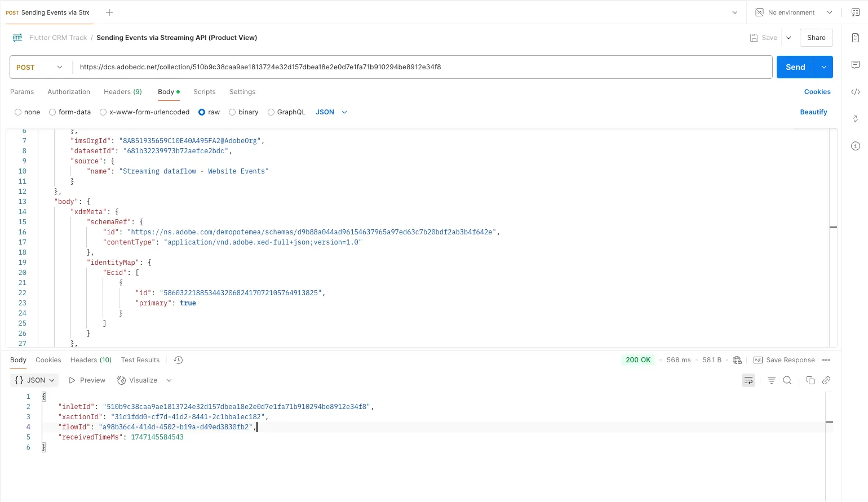
Task: Open response more options ellipsis
Action: pos(826,360)
